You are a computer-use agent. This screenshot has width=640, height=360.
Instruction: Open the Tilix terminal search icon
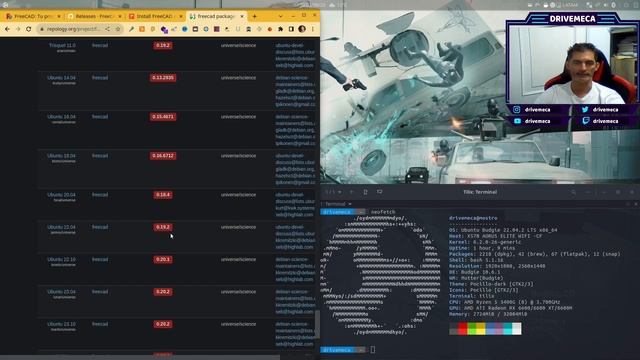point(573,192)
